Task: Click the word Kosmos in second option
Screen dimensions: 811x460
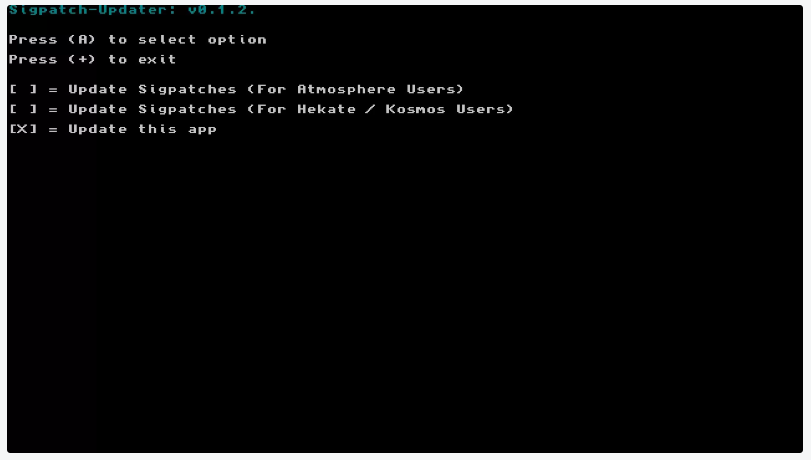Action: 415,109
